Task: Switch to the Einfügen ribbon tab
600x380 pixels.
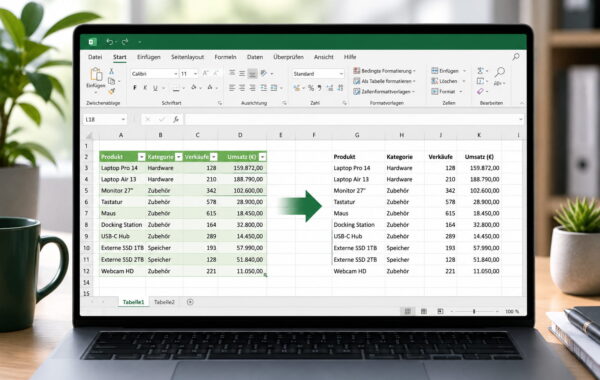Action: pyautogui.click(x=149, y=57)
